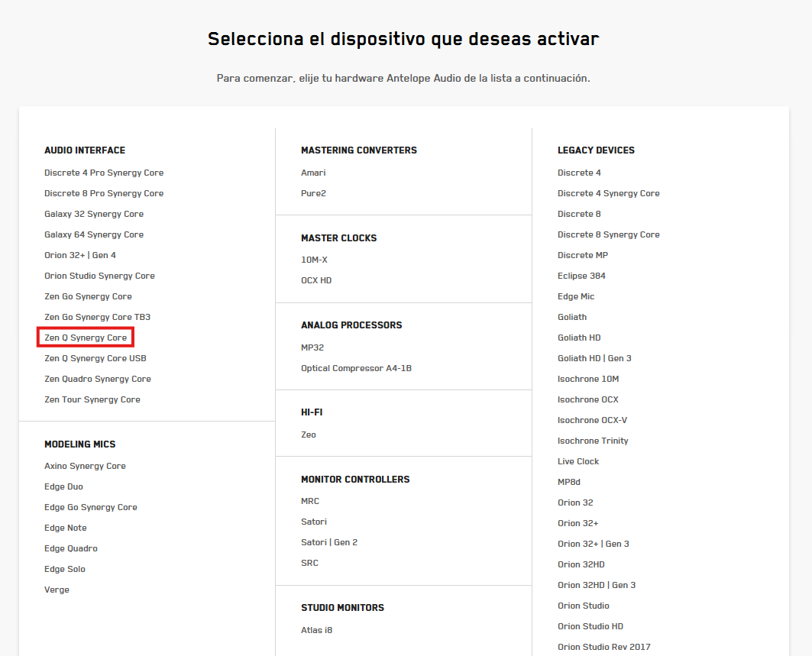This screenshot has width=812, height=656.
Task: Choose Zen Quadro Synergy Core
Action: point(97,379)
